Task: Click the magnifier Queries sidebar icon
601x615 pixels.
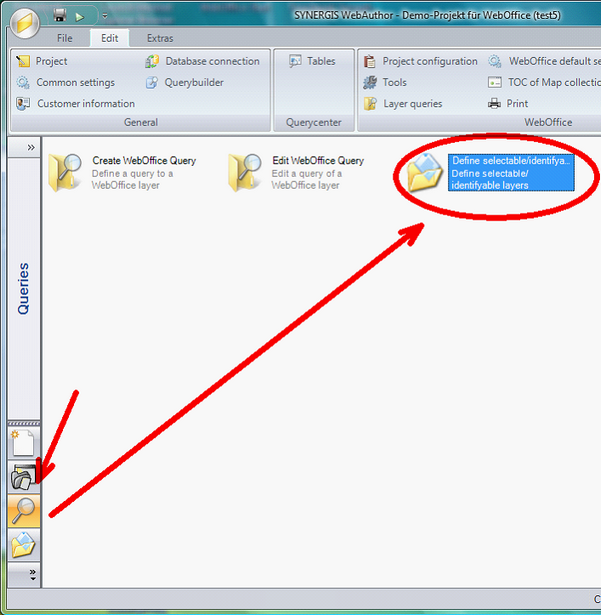Action: pos(24,511)
